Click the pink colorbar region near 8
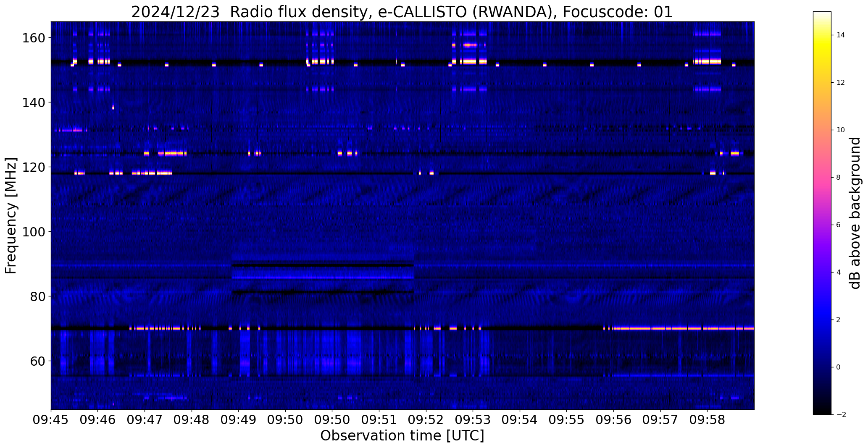 [822, 177]
